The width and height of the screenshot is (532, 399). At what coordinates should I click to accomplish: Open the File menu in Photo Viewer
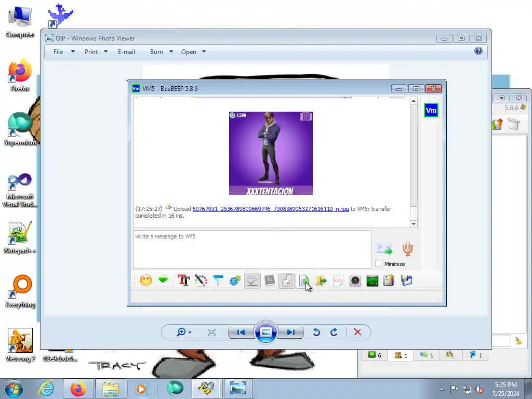[58, 52]
